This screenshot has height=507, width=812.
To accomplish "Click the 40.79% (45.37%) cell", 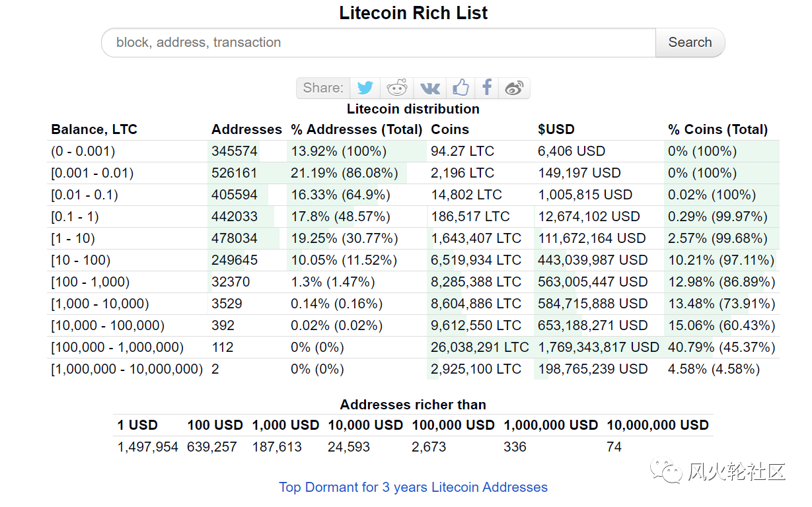I will 721,347.
